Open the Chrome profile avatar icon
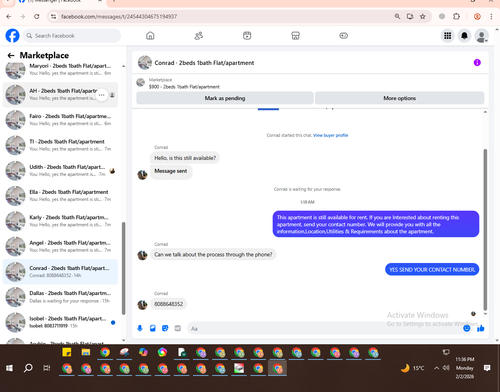The height and width of the screenshot is (392, 500). pyautogui.click(x=477, y=16)
